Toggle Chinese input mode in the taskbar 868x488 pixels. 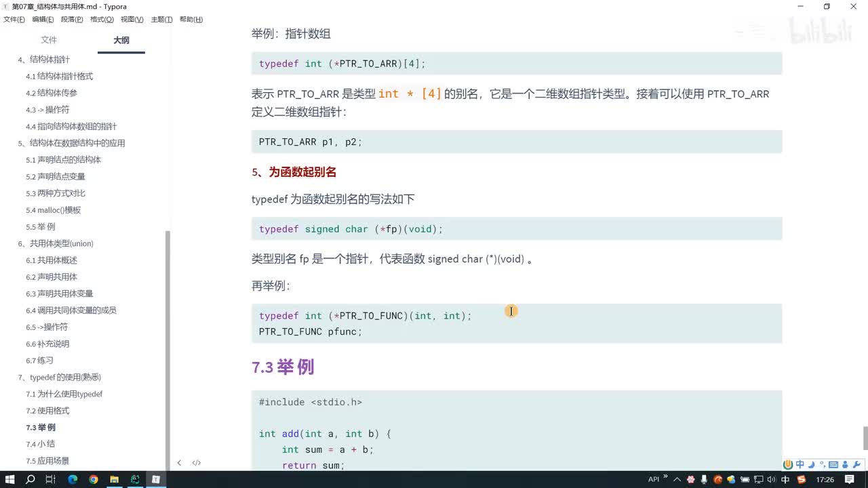785,479
